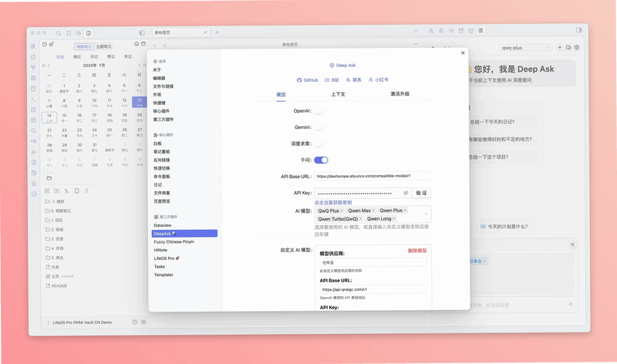Open the calendar icon in left ribbon
617x364 pixels.
(x=33, y=89)
